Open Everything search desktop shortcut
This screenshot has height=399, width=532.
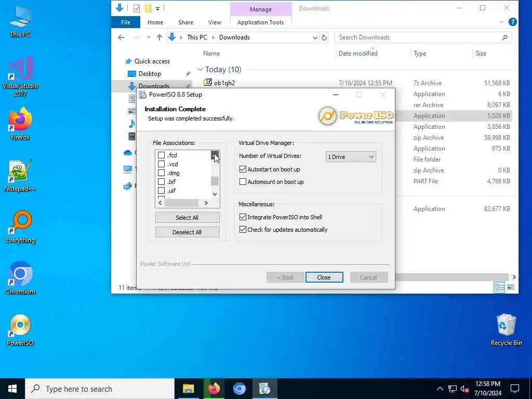(20, 227)
